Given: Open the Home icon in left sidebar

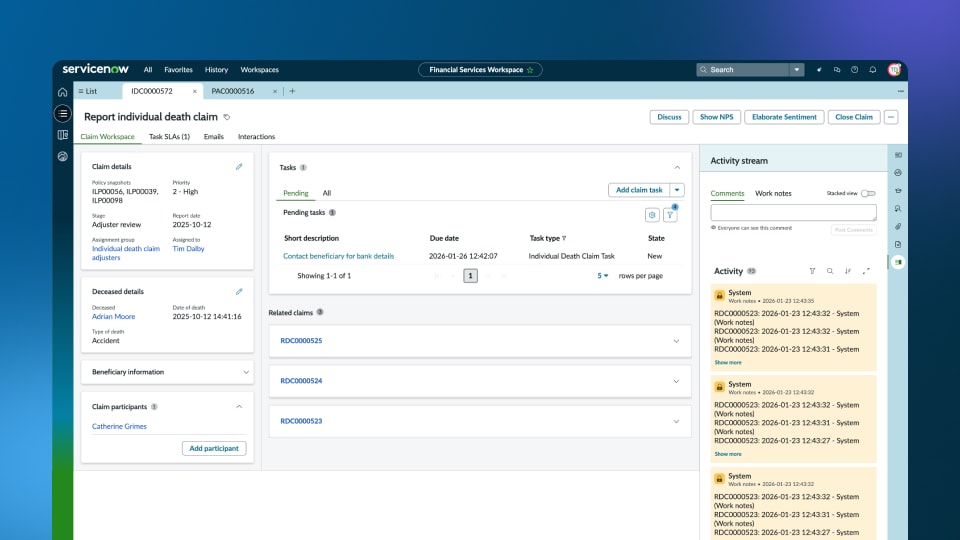Looking at the screenshot, I should [62, 92].
